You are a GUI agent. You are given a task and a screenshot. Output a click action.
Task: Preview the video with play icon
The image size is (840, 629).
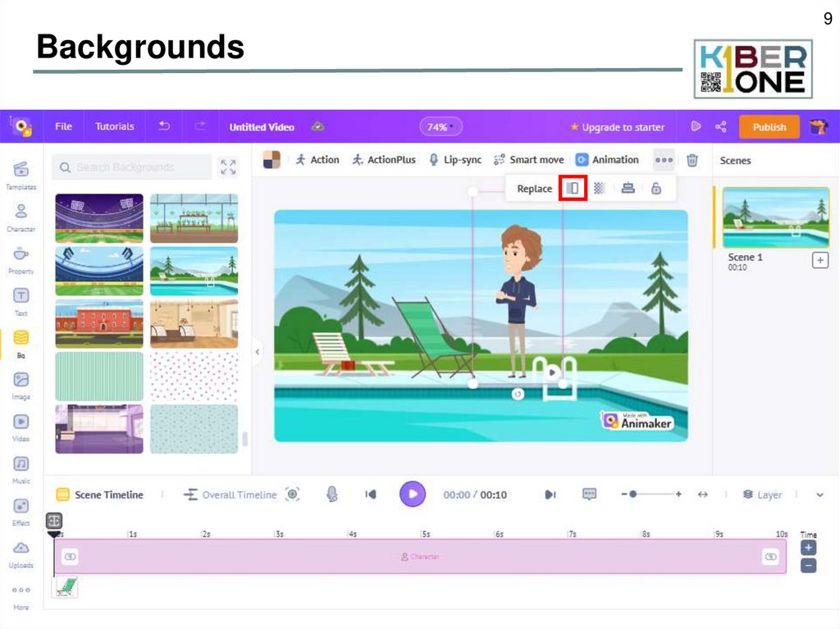tap(696, 127)
